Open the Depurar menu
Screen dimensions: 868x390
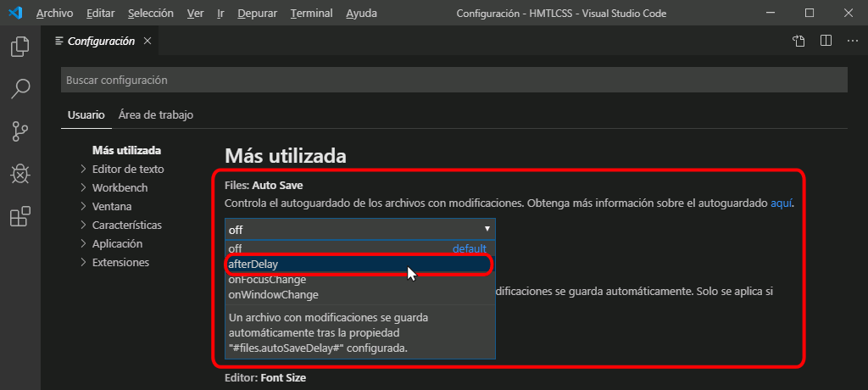click(x=258, y=14)
